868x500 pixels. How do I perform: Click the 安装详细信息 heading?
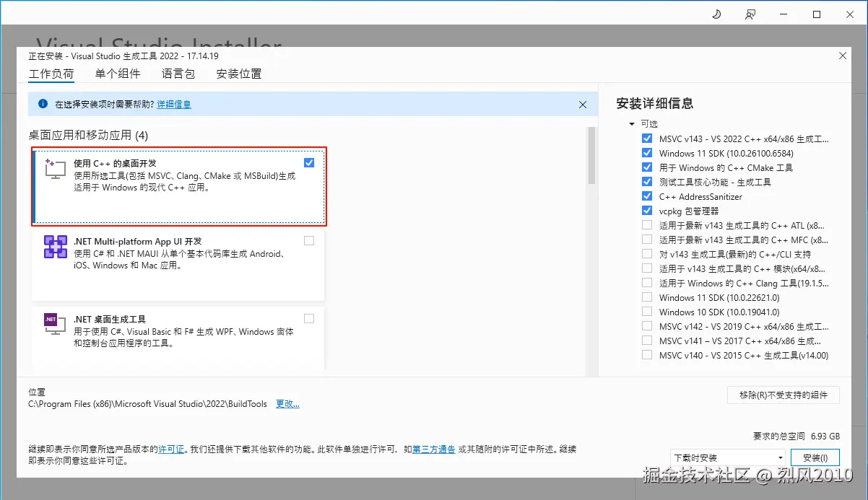coord(655,103)
